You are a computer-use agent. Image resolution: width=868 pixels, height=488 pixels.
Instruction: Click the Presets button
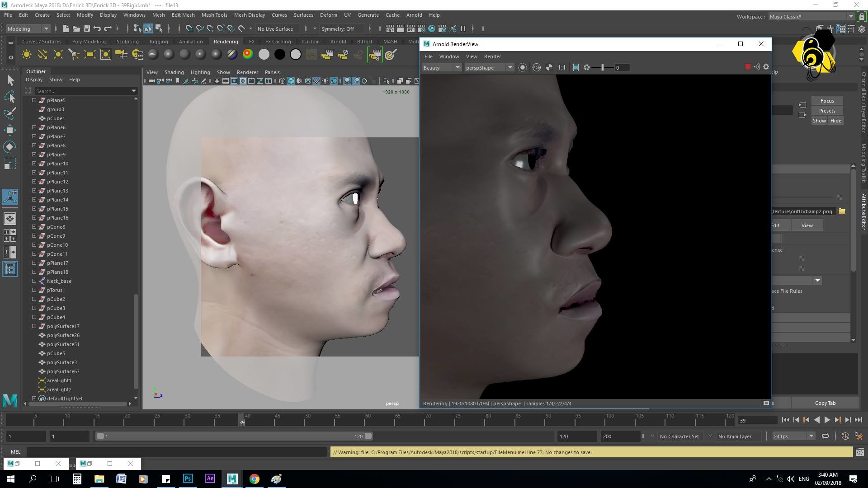(x=827, y=111)
